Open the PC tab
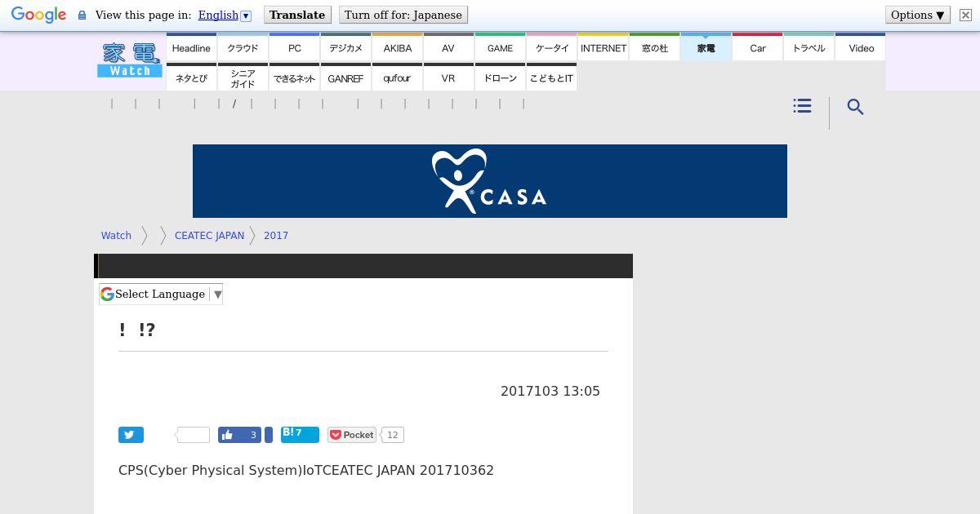 click(x=294, y=47)
